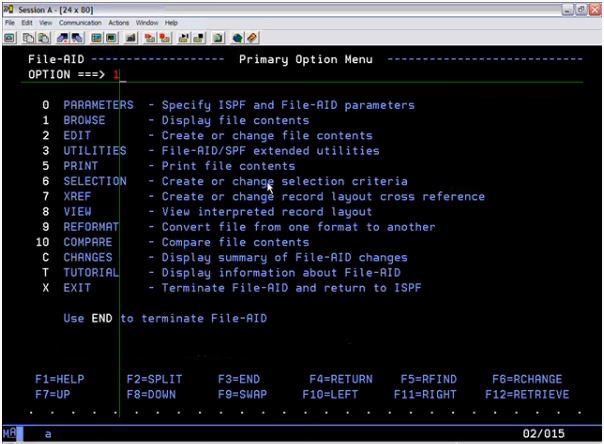Click the F1=HELP function key label
Screen dimensions: 604x444
[60, 379]
